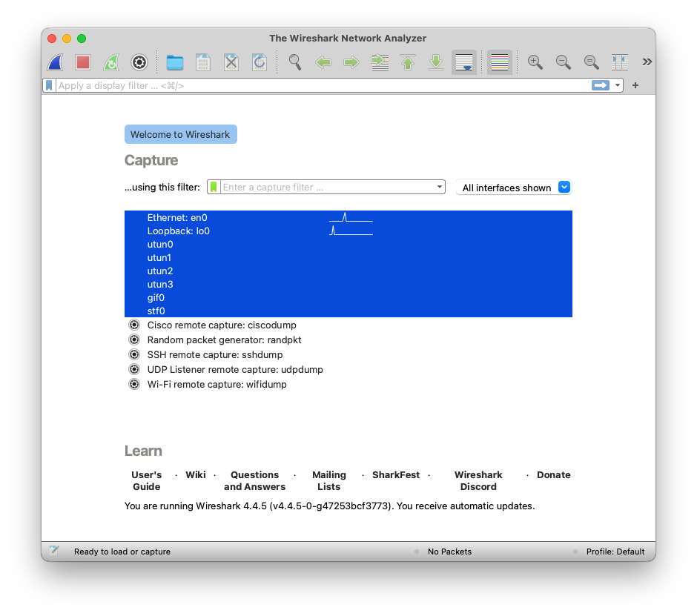Open SharkFest link

tap(396, 474)
